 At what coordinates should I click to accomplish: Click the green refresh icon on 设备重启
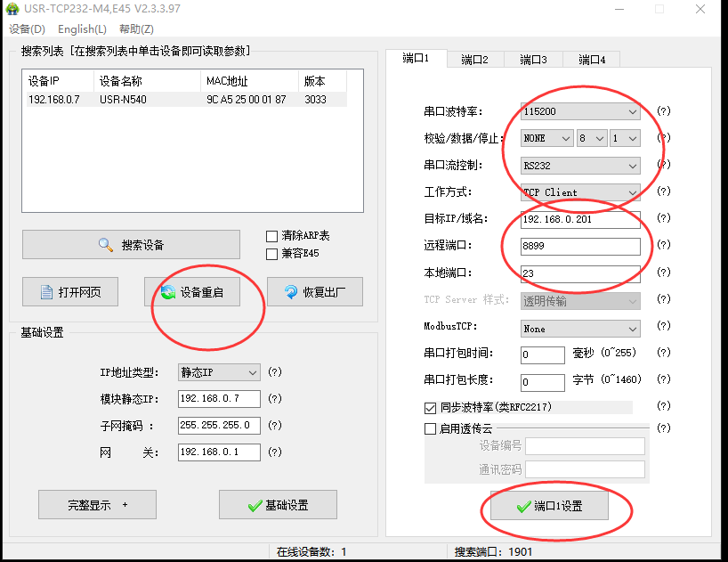click(x=168, y=292)
